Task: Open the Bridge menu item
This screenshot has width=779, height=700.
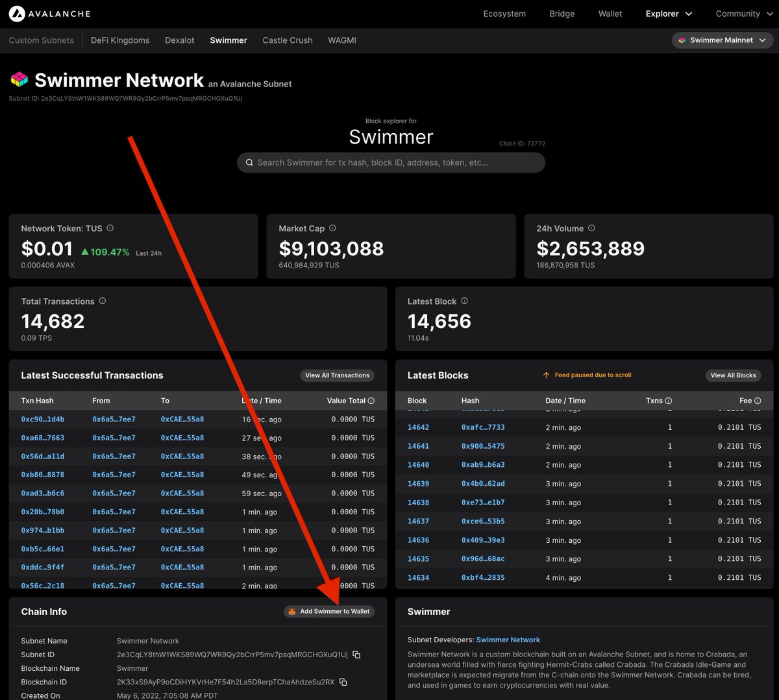Action: 562,14
